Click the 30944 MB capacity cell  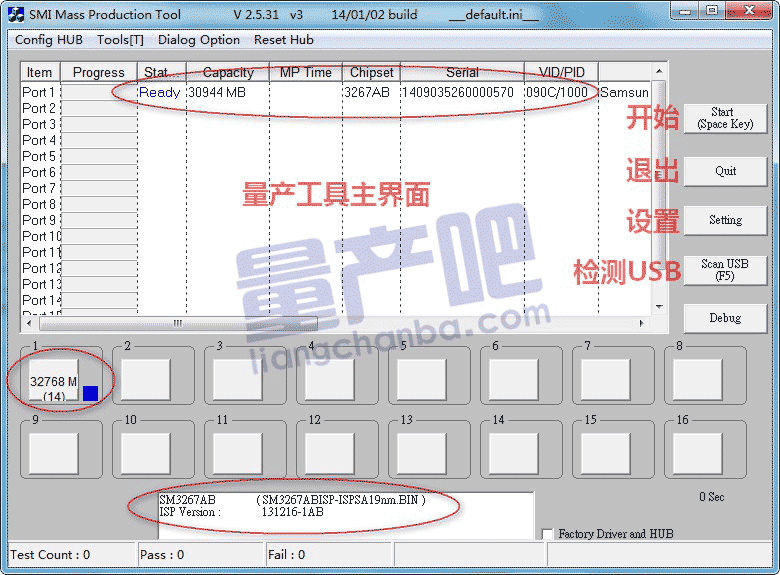(x=217, y=93)
